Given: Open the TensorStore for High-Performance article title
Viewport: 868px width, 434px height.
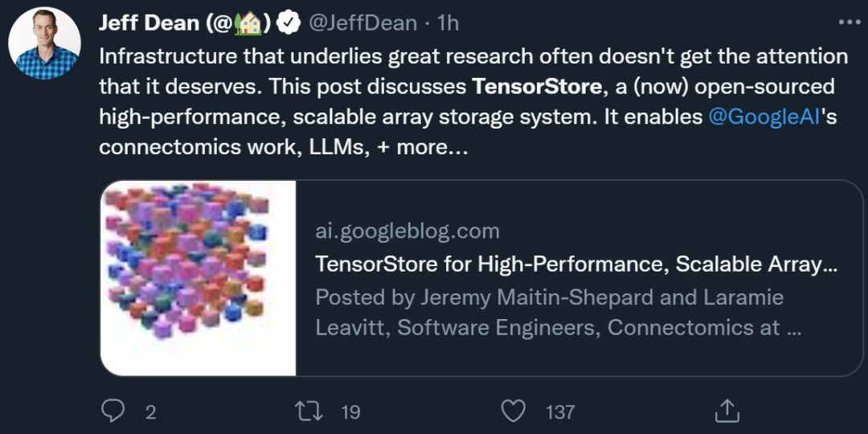Looking at the screenshot, I should [576, 264].
